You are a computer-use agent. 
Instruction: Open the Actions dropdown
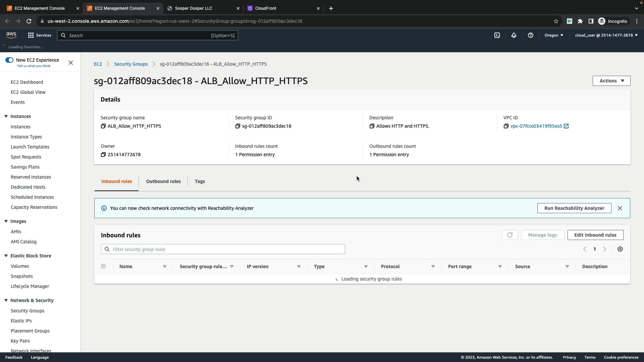coord(611,81)
